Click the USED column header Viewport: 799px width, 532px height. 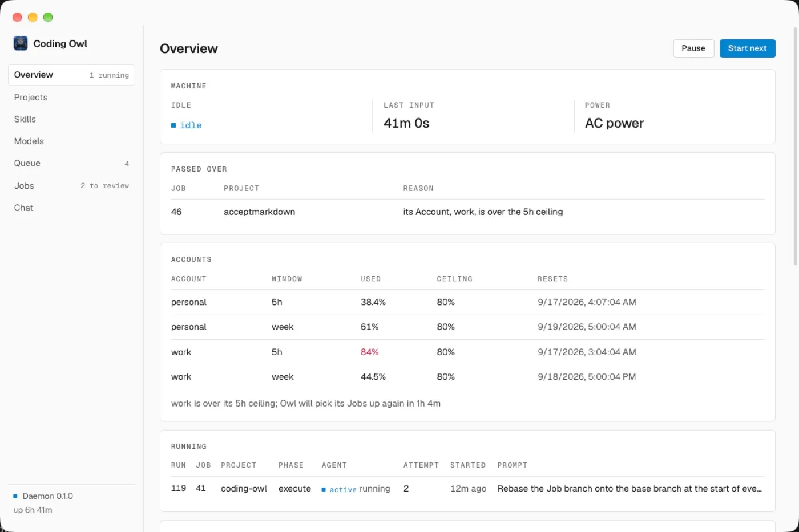pyautogui.click(x=370, y=279)
